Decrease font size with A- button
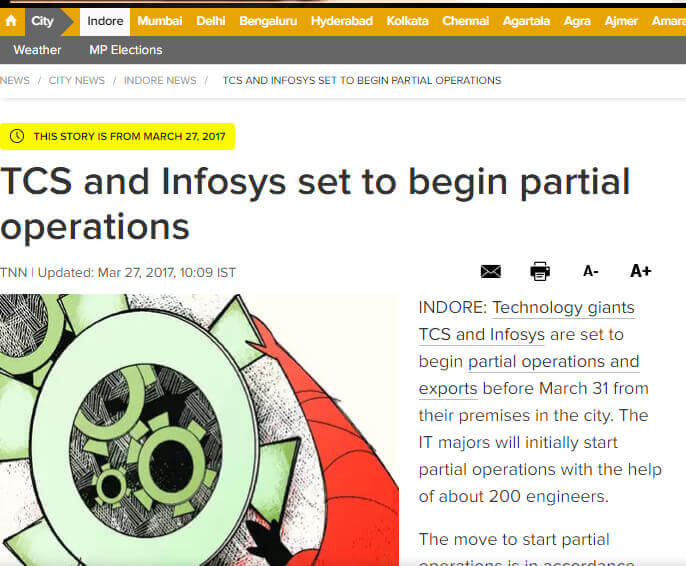686x566 pixels. (x=590, y=271)
